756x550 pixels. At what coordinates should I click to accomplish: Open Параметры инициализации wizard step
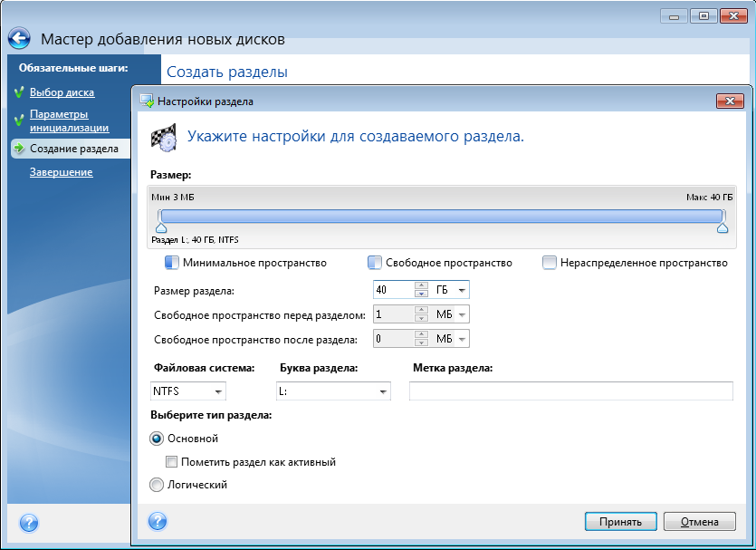click(69, 121)
